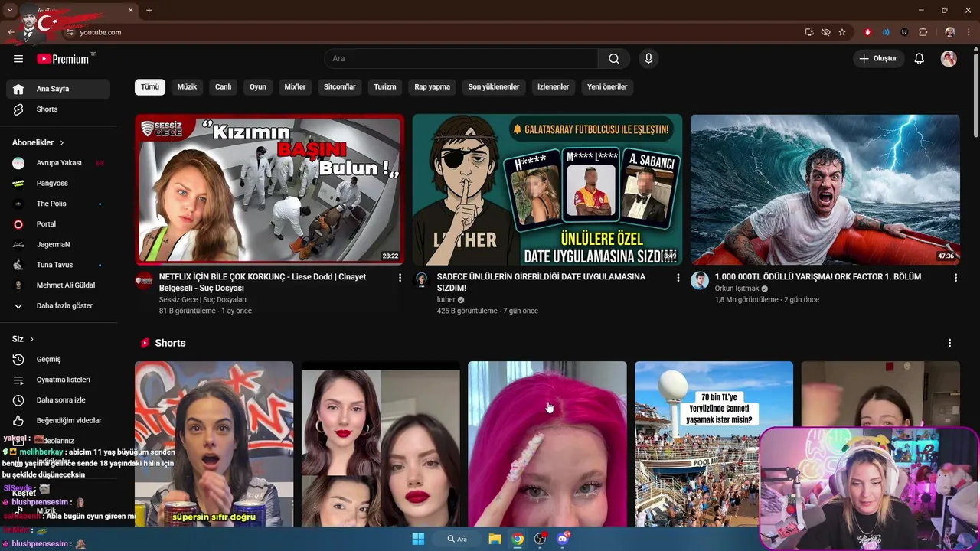Open a new browser tab

pyautogui.click(x=149, y=10)
